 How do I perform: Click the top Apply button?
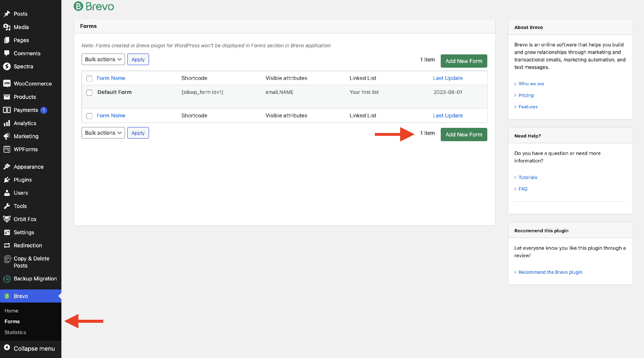[x=138, y=59]
